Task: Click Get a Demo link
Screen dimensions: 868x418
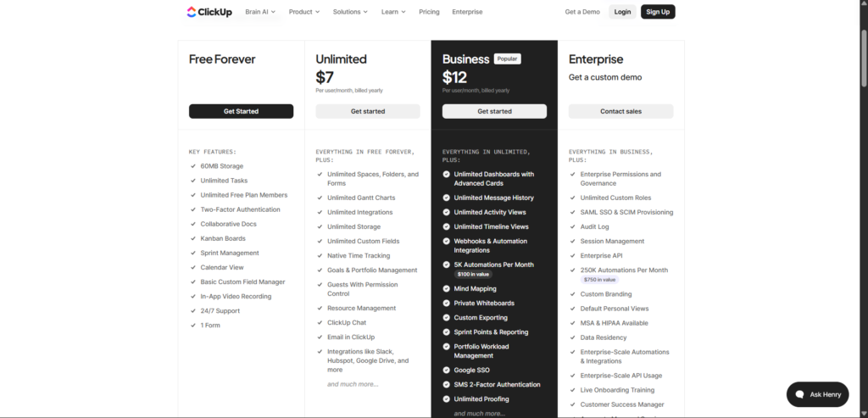Action: point(582,12)
